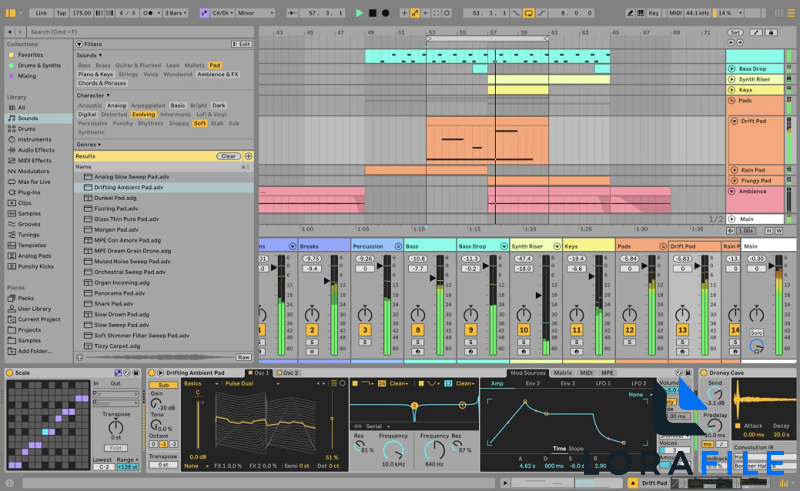The width and height of the screenshot is (800, 491).
Task: Deselect the Evolving character tag
Action: click(143, 114)
